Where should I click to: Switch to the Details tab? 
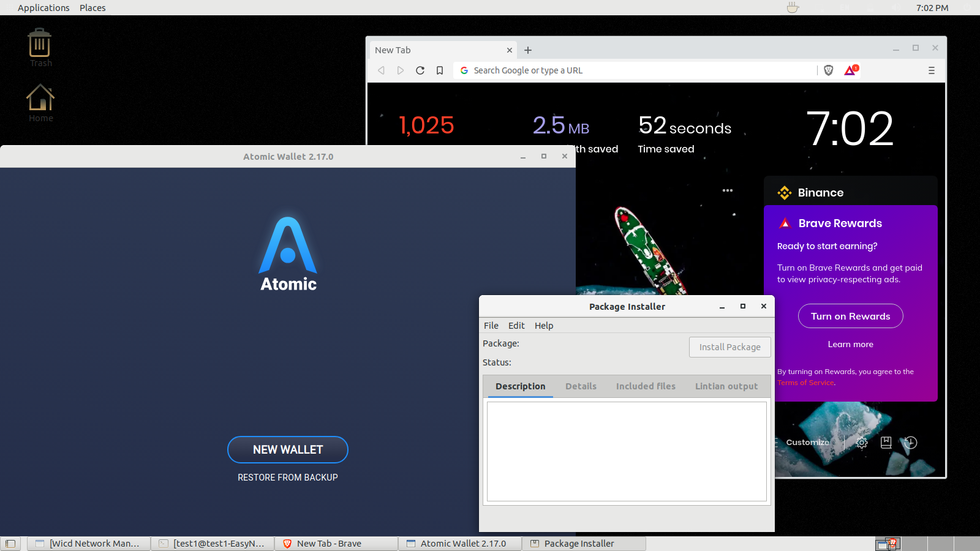coord(581,386)
